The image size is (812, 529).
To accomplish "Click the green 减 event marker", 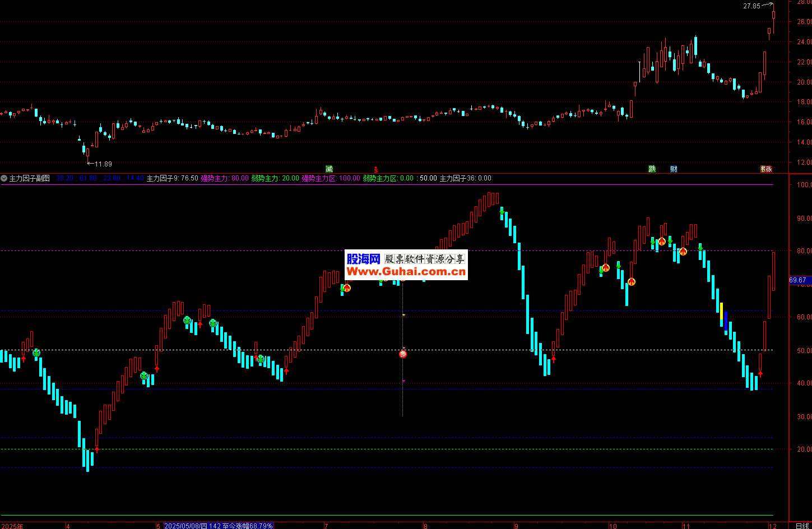I will pos(329,169).
